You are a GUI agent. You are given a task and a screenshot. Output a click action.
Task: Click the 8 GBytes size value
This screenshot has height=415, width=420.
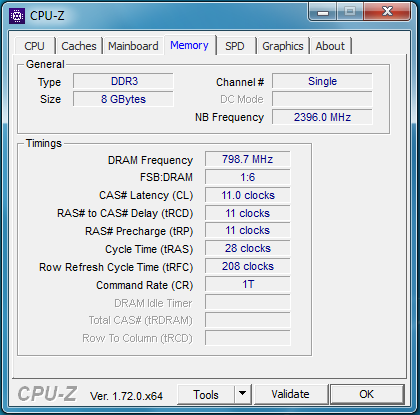123,99
